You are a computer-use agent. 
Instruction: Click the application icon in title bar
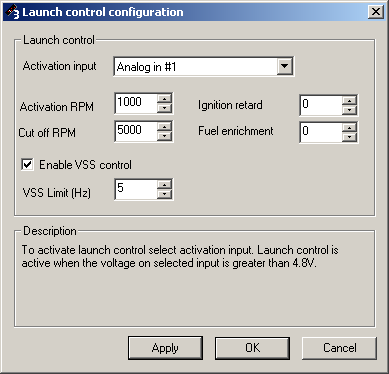click(12, 12)
